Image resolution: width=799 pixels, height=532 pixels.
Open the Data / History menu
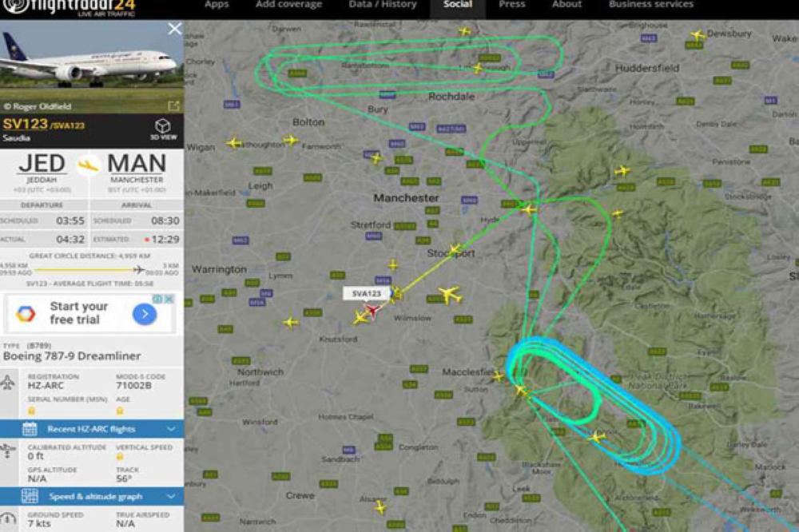pyautogui.click(x=383, y=5)
